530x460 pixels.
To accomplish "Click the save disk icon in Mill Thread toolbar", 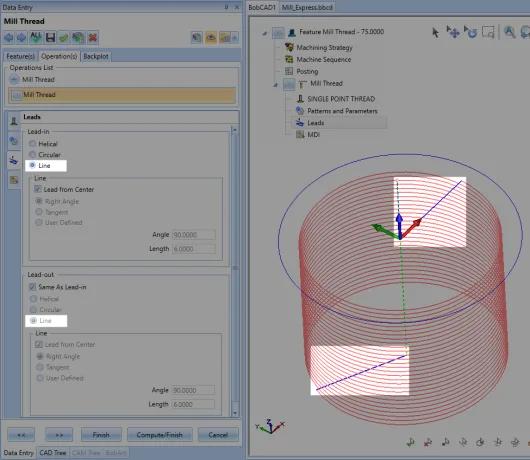I will coord(50,37).
